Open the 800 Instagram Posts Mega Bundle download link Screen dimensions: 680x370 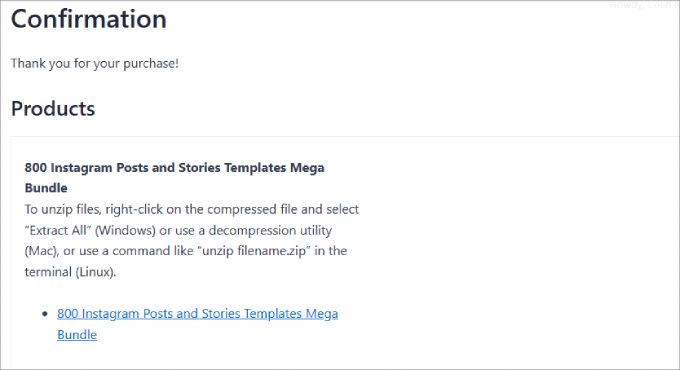point(197,314)
